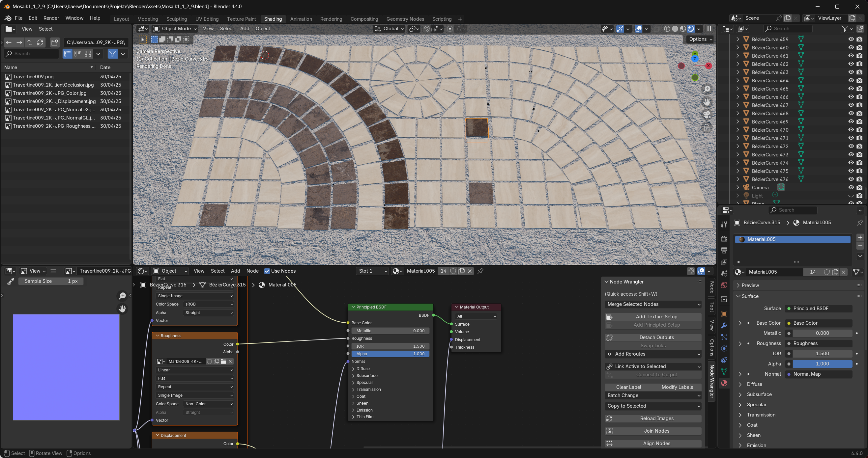Pin the material node tree
Image resolution: width=868 pixels, height=458 pixels.
pyautogui.click(x=480, y=271)
